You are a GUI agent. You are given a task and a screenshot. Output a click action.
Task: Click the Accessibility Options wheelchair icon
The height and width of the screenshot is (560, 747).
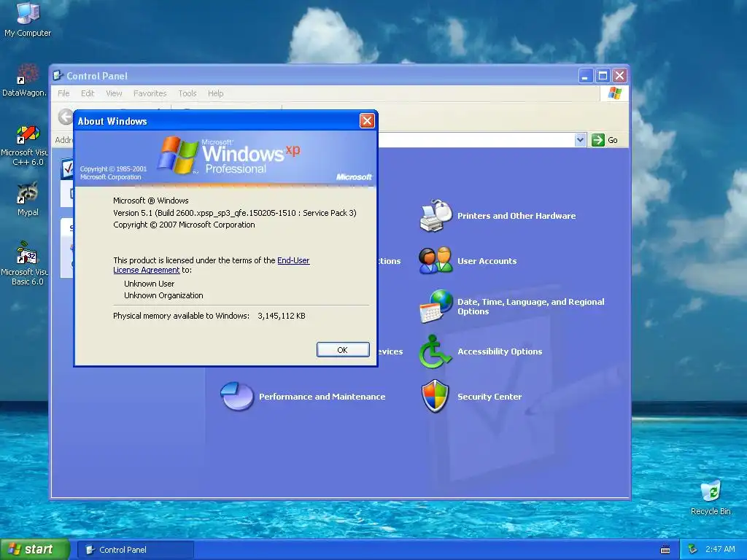[435, 351]
